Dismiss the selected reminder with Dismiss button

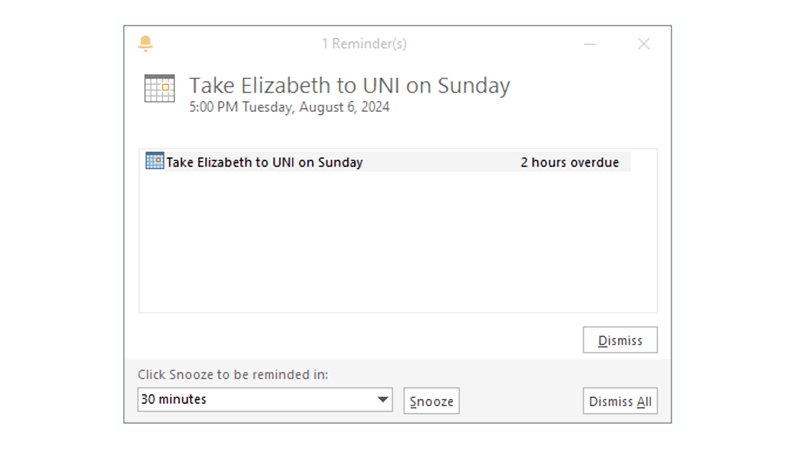(620, 340)
